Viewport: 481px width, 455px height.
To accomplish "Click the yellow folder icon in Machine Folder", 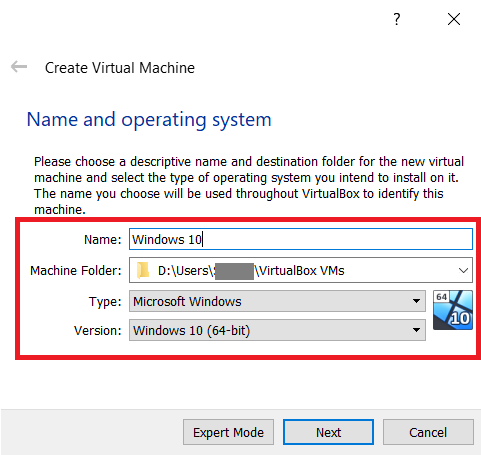I will pyautogui.click(x=143, y=270).
